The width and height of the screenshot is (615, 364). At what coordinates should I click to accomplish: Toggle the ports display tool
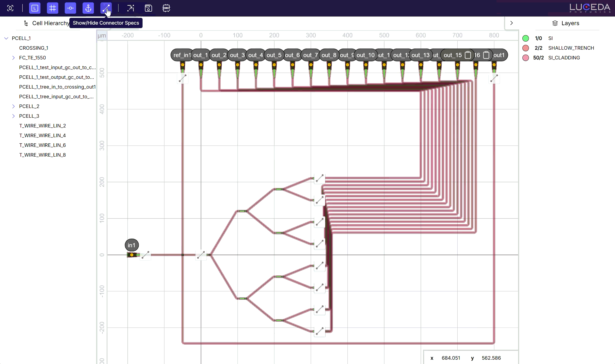tap(70, 8)
